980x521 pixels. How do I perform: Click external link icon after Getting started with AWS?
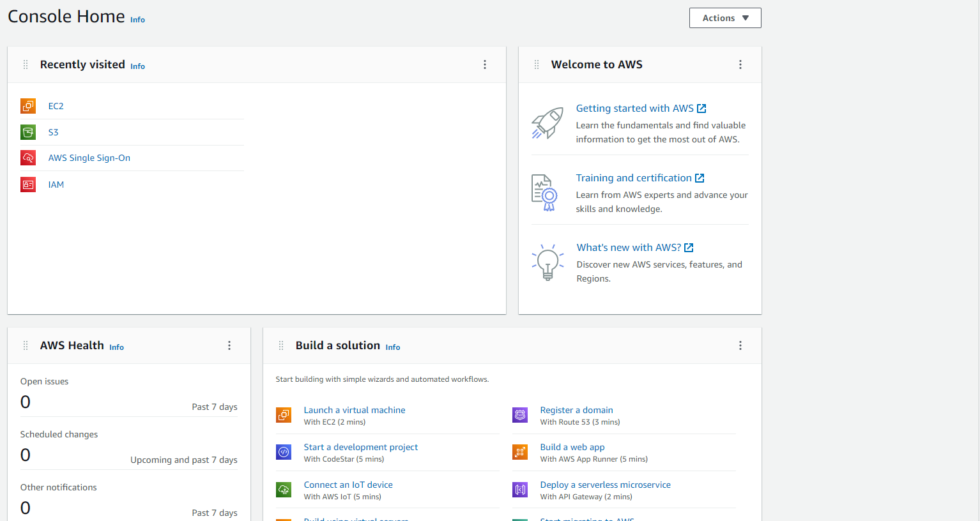click(x=701, y=109)
